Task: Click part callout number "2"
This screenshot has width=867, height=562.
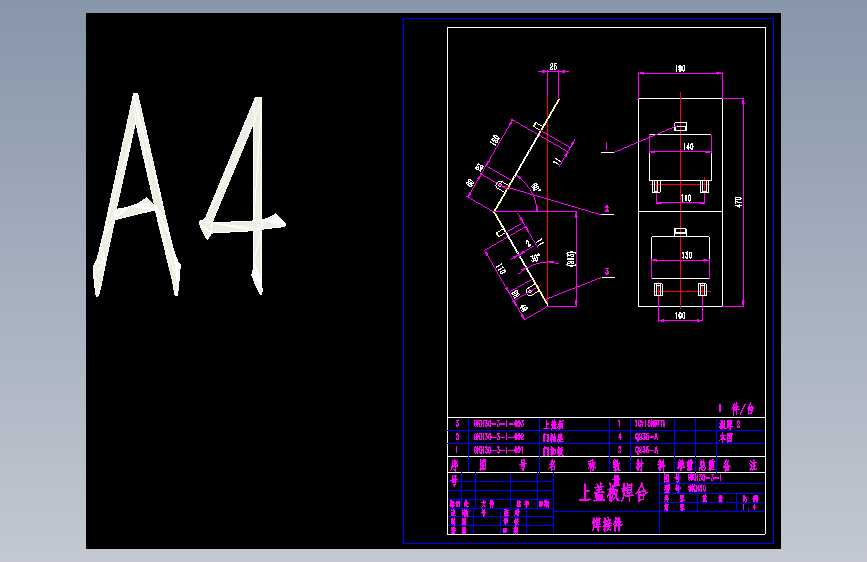Action: pos(607,209)
